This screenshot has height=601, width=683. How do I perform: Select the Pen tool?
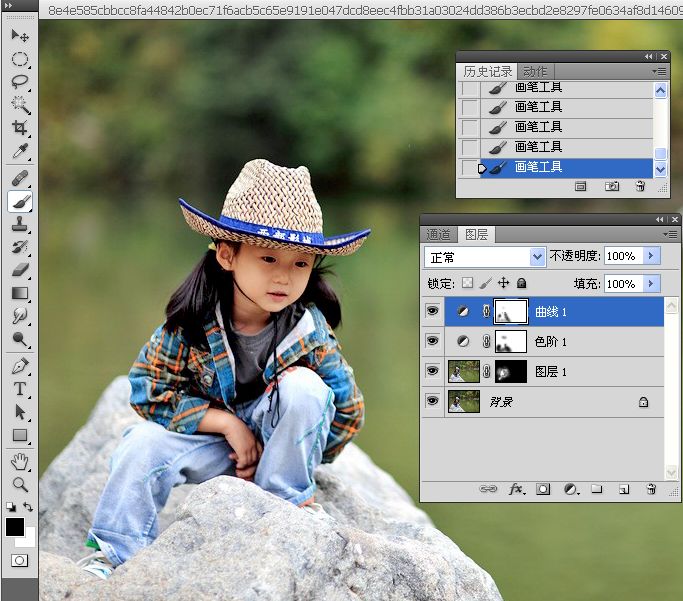point(20,366)
